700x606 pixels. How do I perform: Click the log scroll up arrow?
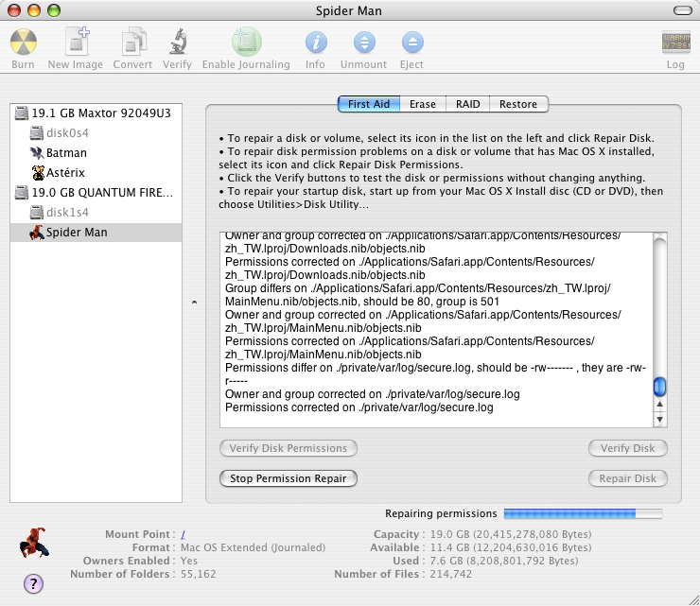660,405
